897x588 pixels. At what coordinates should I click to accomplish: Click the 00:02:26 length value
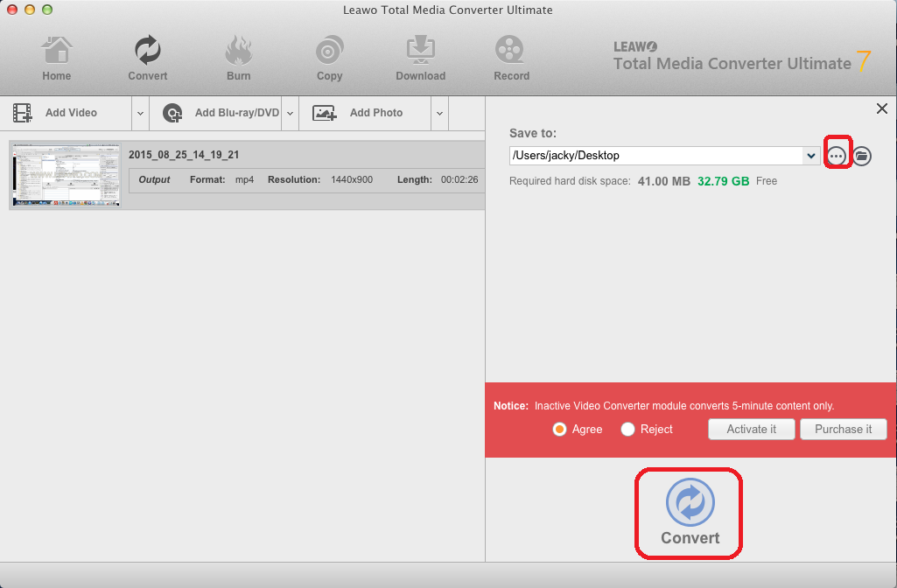coord(459,179)
